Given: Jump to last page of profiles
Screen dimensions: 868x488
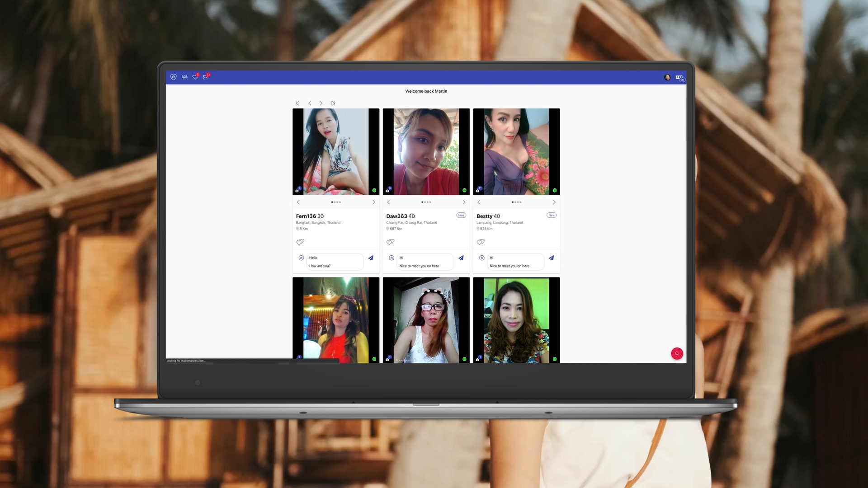Looking at the screenshot, I should pyautogui.click(x=333, y=103).
